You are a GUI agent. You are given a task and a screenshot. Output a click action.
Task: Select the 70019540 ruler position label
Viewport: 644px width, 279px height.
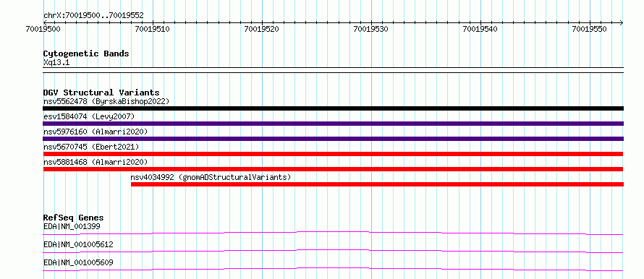pyautogui.click(x=480, y=29)
